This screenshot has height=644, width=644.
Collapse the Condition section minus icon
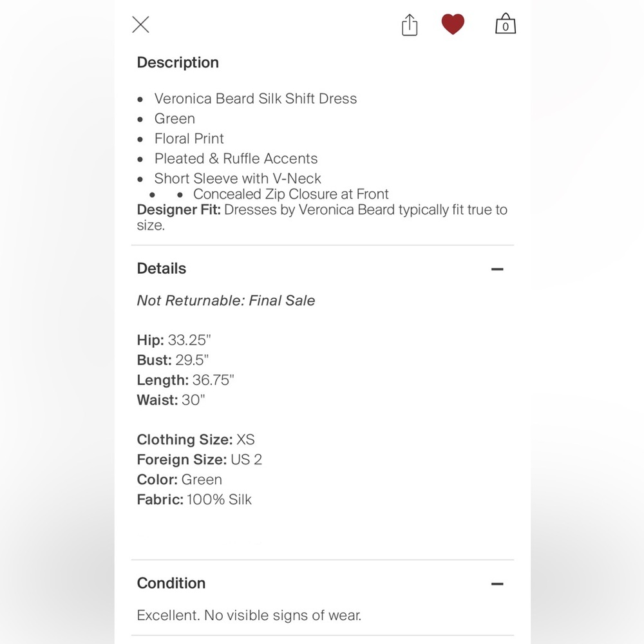point(497,584)
